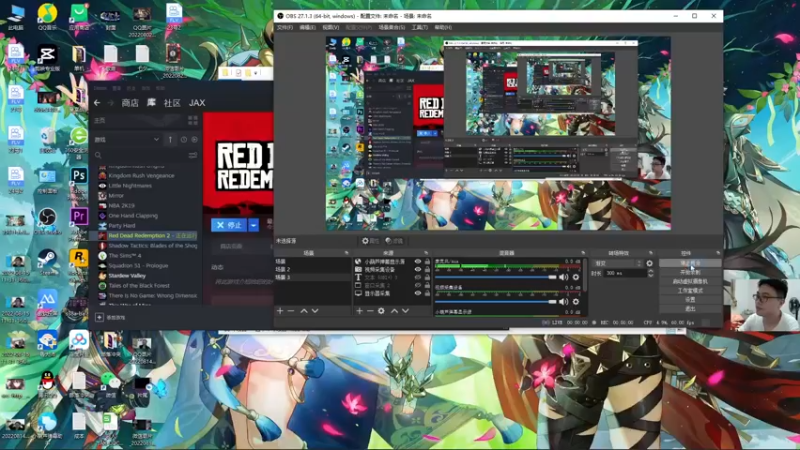
Task: Click 开始录制 in OBS Controls
Action: tap(690, 272)
